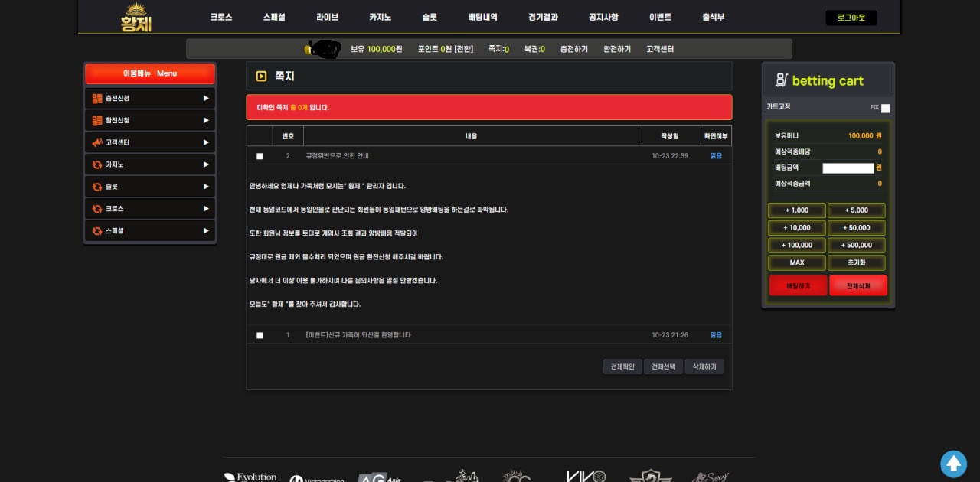Click the 고객센터 megaphone icon in the sidebar
The image size is (980, 482).
(97, 142)
